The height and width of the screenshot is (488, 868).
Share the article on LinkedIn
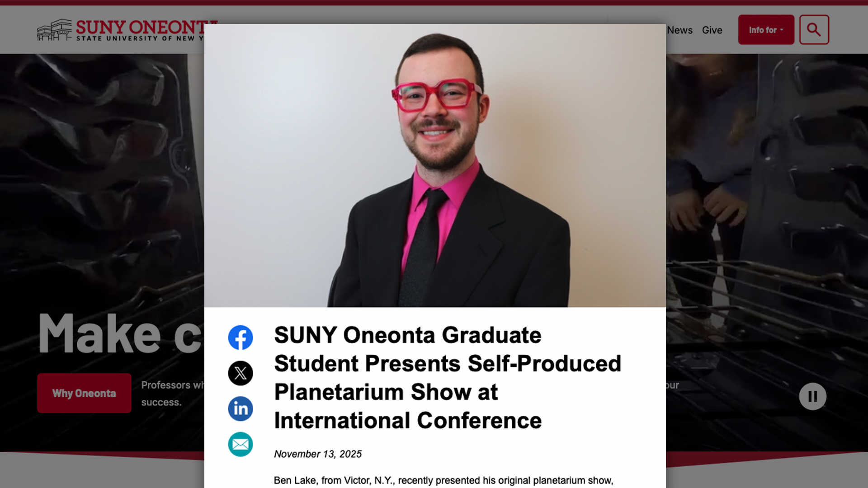pyautogui.click(x=240, y=409)
